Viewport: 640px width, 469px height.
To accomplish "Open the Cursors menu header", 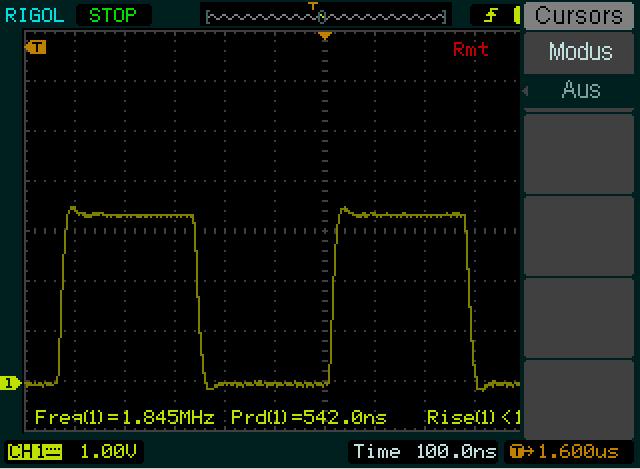I will (579, 16).
